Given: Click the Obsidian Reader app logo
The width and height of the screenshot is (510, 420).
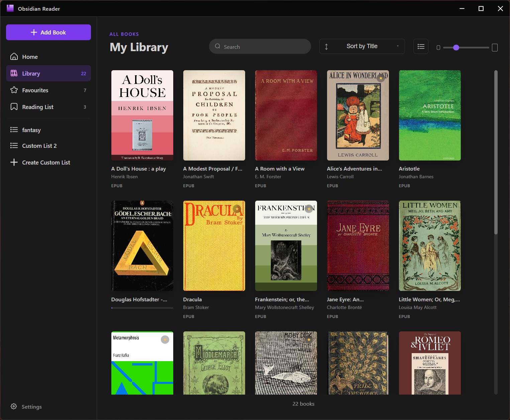Looking at the screenshot, I should [10, 8].
